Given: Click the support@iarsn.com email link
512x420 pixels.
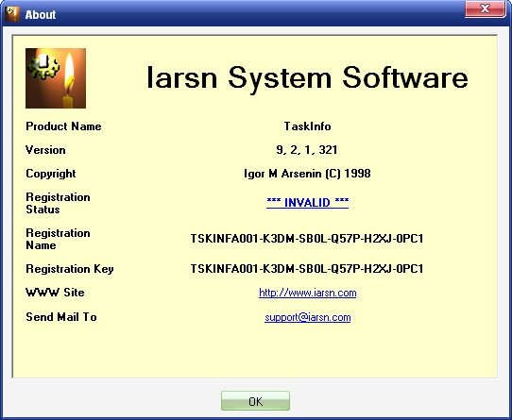Looking at the screenshot, I should (308, 317).
